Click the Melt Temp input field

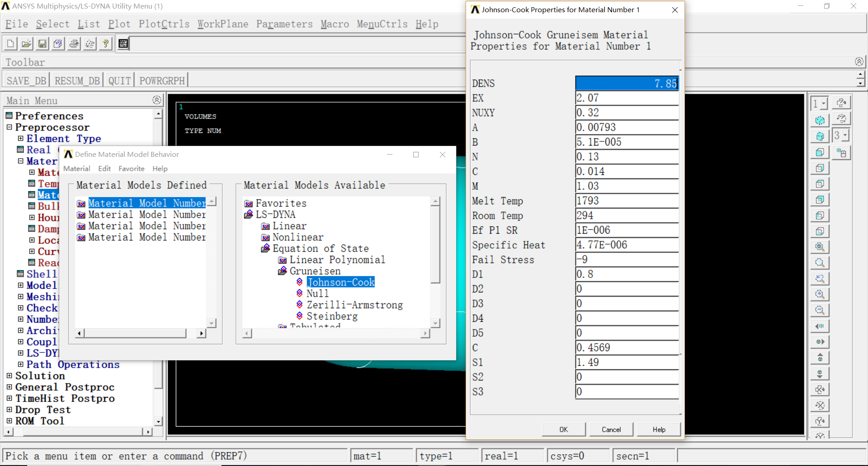627,201
